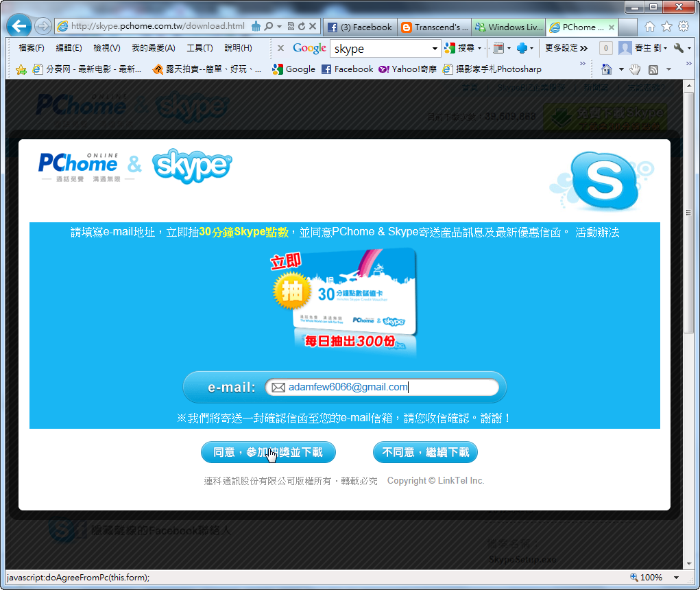700x590 pixels.
Task: Open the Facebook favorites bookmark
Action: 348,69
